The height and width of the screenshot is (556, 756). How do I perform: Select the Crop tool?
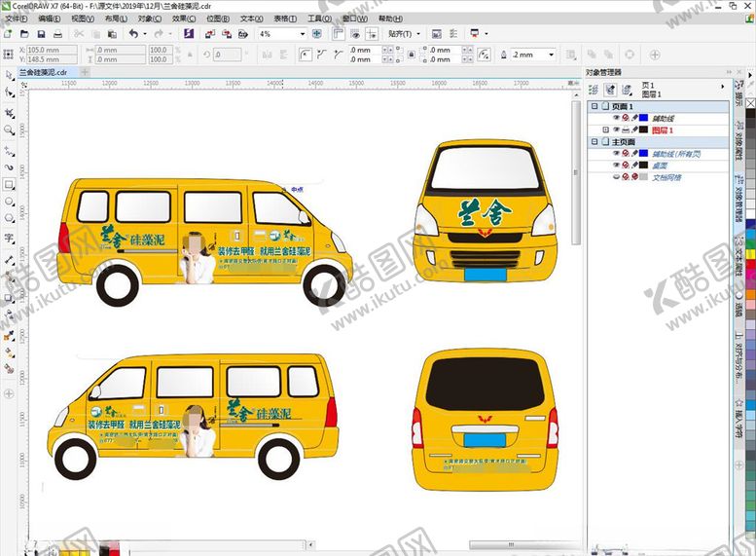click(9, 113)
